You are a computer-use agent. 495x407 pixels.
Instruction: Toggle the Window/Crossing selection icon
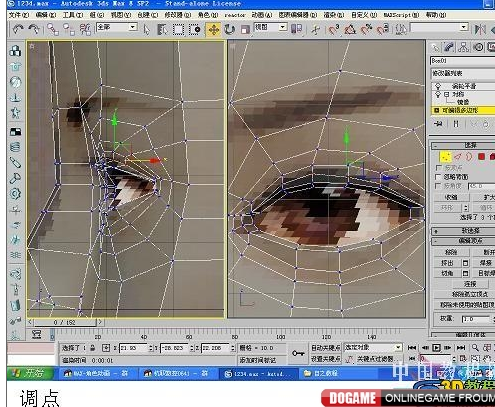195,29
